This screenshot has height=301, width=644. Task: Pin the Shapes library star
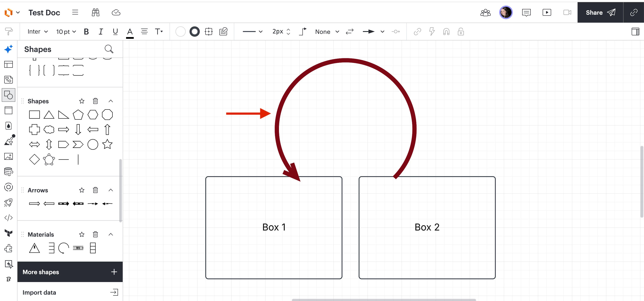(x=82, y=101)
